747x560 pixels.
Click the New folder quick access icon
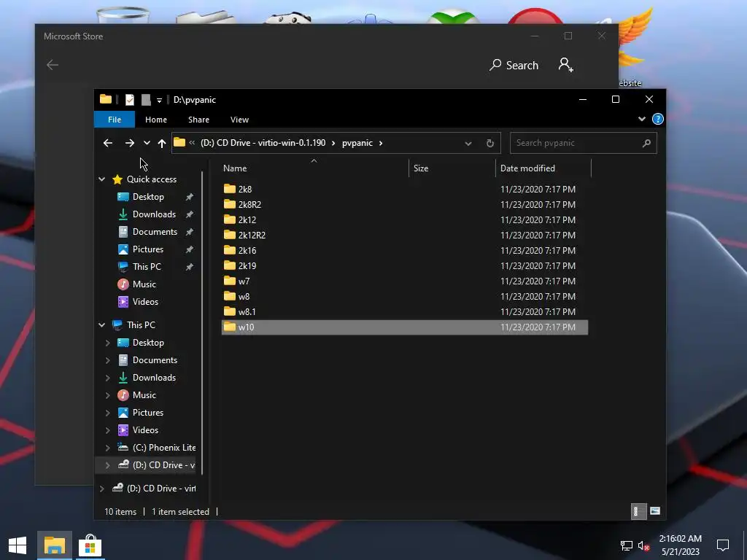click(x=146, y=99)
